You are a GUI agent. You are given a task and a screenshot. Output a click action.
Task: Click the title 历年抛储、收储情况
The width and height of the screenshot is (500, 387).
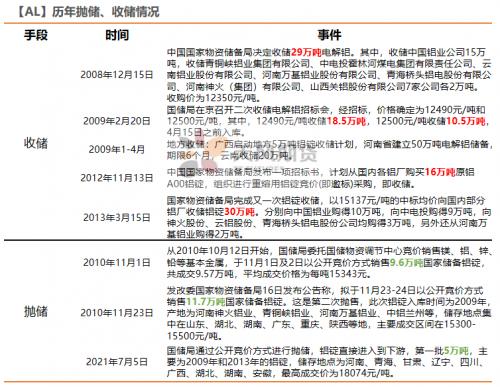point(105,12)
